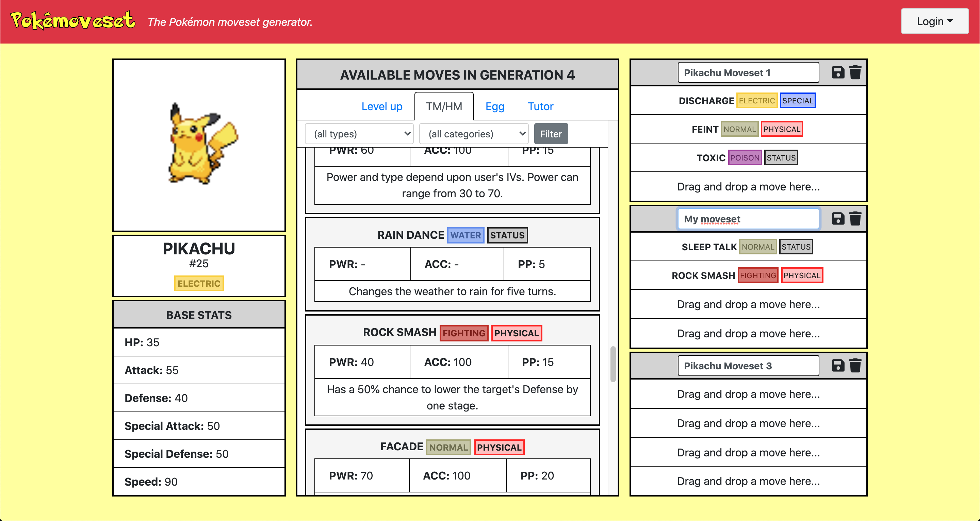Click the POISON badge on Toxic

click(x=745, y=158)
